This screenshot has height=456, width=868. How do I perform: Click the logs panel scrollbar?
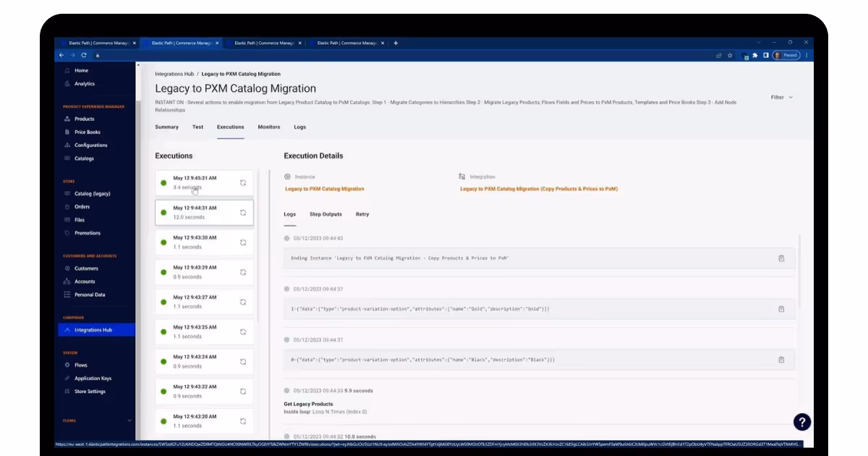(x=800, y=271)
